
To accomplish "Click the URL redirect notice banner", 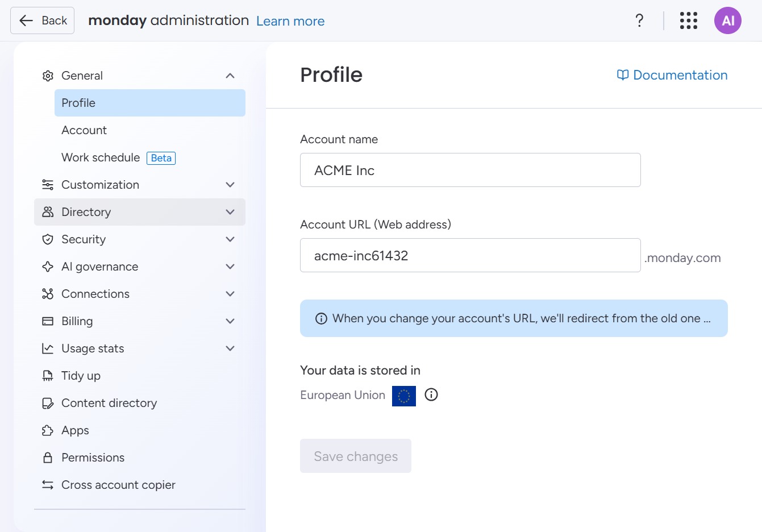I will point(514,318).
